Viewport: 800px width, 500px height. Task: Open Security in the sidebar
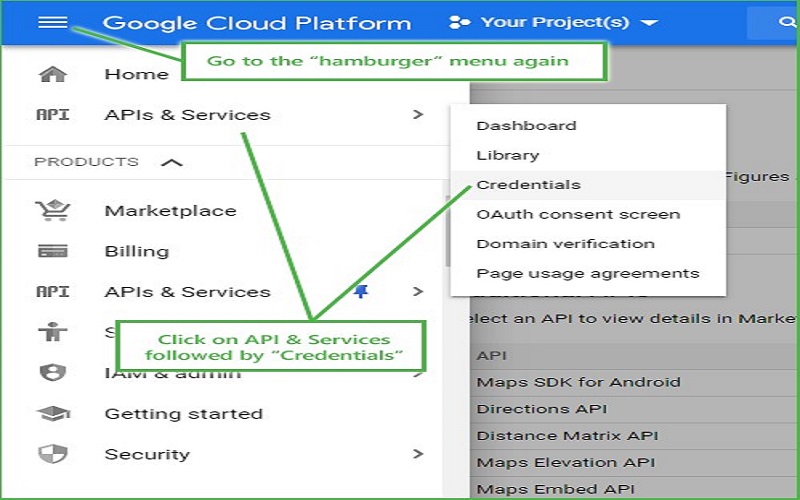[147, 454]
